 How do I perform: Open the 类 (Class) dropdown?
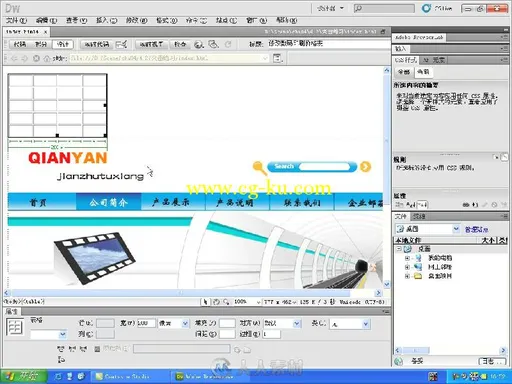350,324
